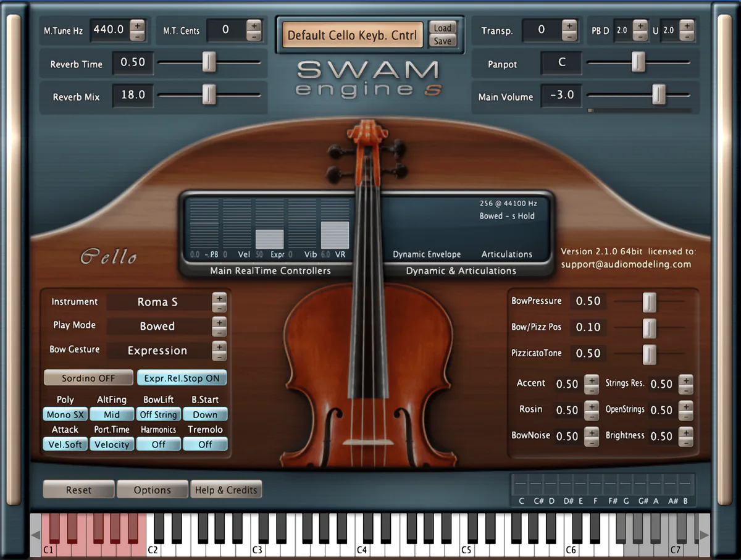
Task: Step Play Mode back with minus
Action: (x=219, y=332)
